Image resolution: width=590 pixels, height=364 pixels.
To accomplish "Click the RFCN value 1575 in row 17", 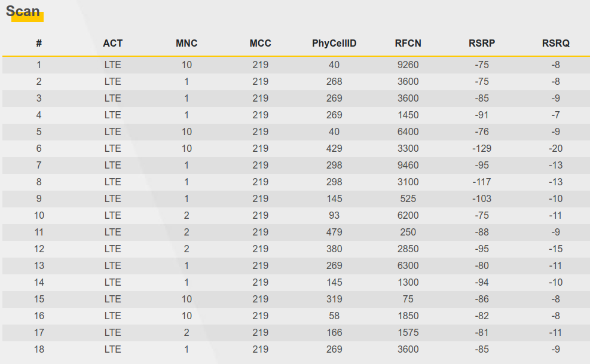I will point(408,332).
